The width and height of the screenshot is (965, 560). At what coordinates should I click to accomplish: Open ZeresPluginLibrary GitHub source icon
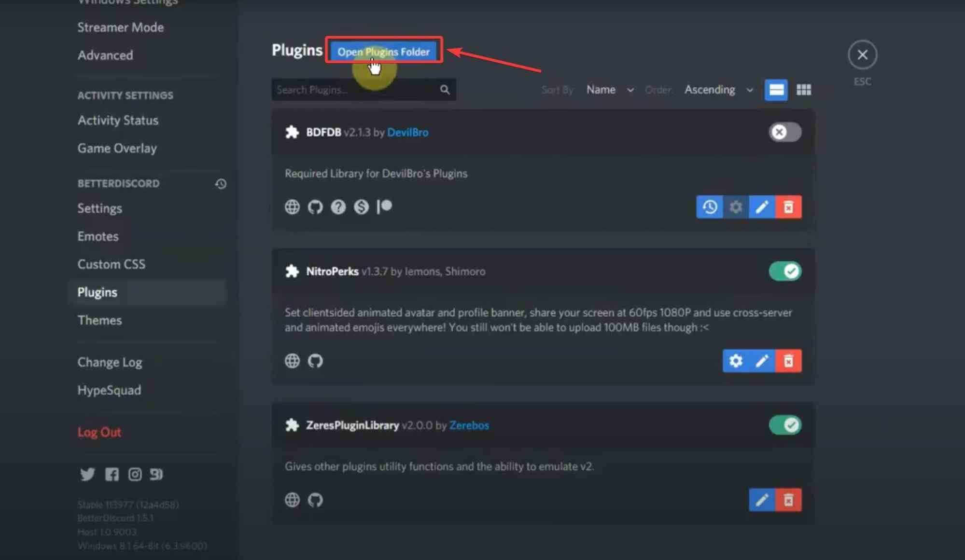tap(315, 500)
